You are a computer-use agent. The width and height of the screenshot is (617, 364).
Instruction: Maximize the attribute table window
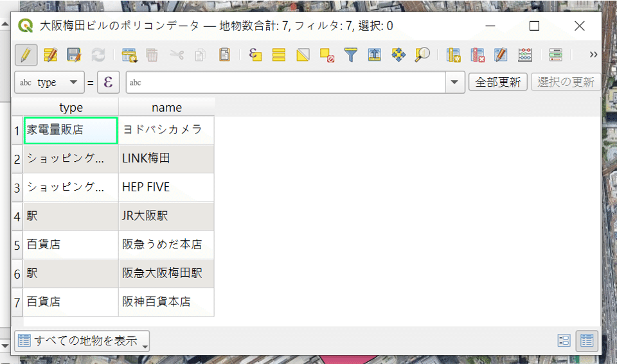534,26
